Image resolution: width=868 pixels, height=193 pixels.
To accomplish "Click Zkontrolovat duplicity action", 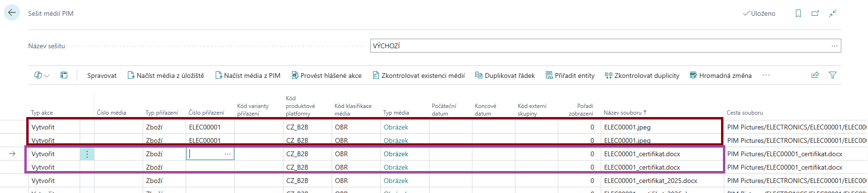I will (642, 75).
